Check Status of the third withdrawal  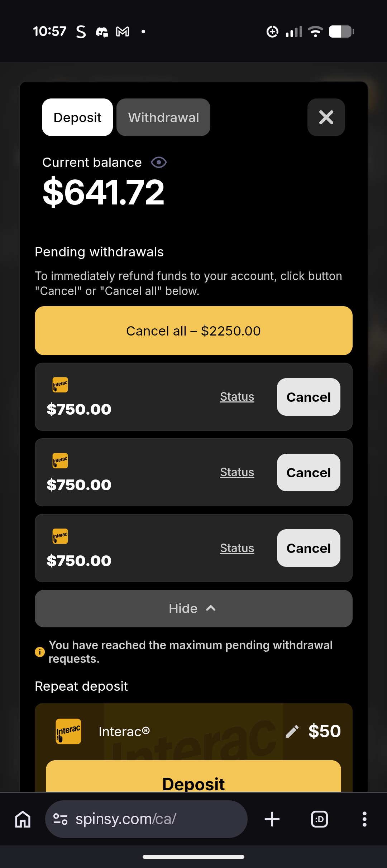pyautogui.click(x=237, y=548)
